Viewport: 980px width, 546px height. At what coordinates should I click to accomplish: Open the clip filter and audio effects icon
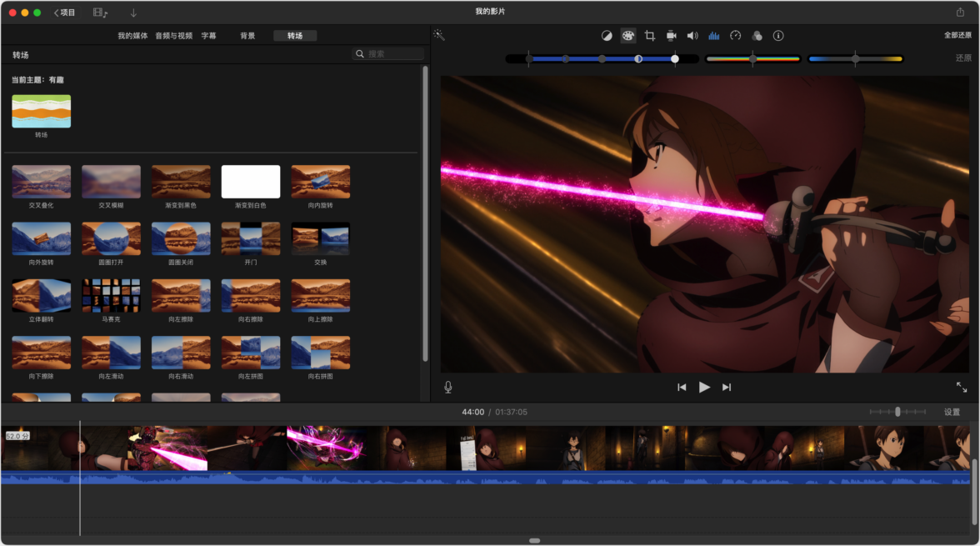(757, 36)
